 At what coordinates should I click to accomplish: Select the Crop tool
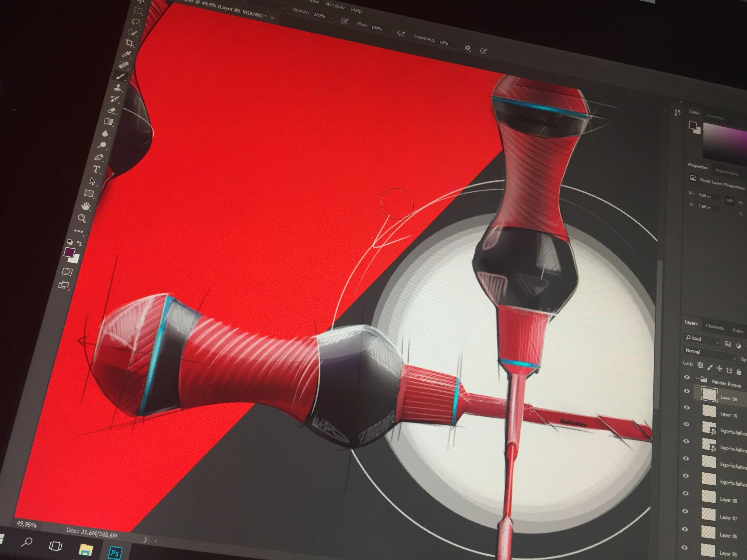point(129,43)
